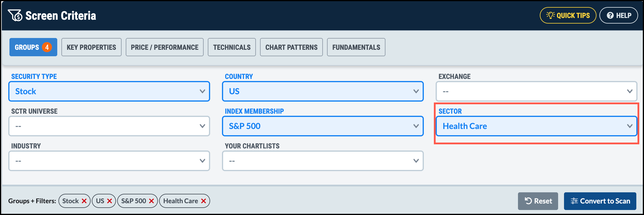Expand the Security Type dropdown
Image resolution: width=644 pixels, height=215 pixels.
[x=109, y=91]
